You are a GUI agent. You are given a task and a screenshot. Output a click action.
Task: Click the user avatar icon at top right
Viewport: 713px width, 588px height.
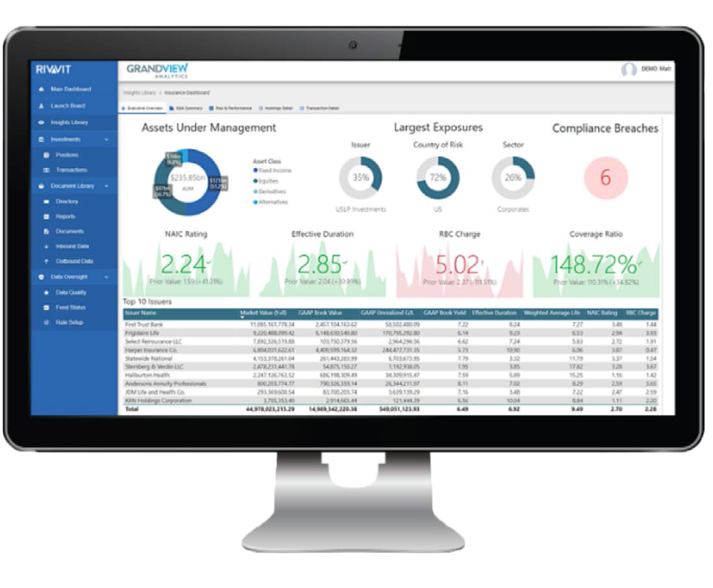point(629,70)
